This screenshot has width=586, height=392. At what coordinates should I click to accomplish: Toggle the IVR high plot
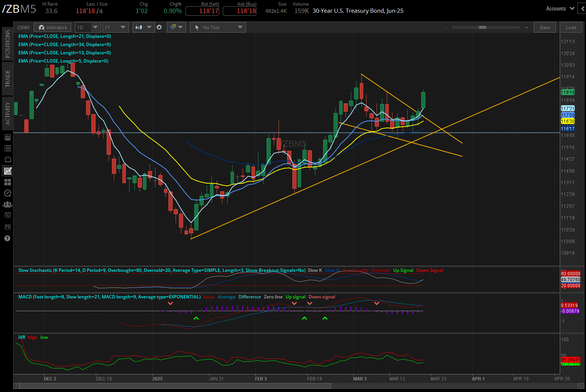tap(32, 337)
